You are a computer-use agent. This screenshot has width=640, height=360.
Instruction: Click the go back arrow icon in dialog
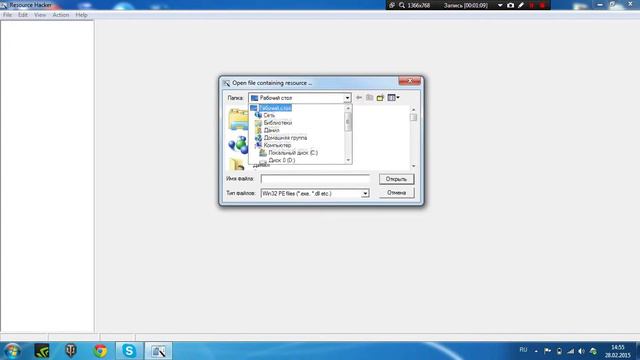tap(359, 98)
